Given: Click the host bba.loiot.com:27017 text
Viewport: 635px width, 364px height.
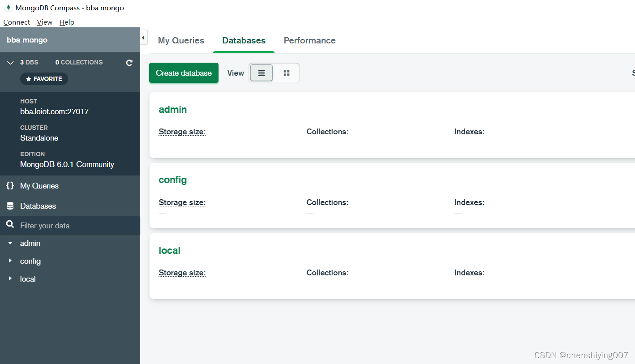Looking at the screenshot, I should click(54, 111).
